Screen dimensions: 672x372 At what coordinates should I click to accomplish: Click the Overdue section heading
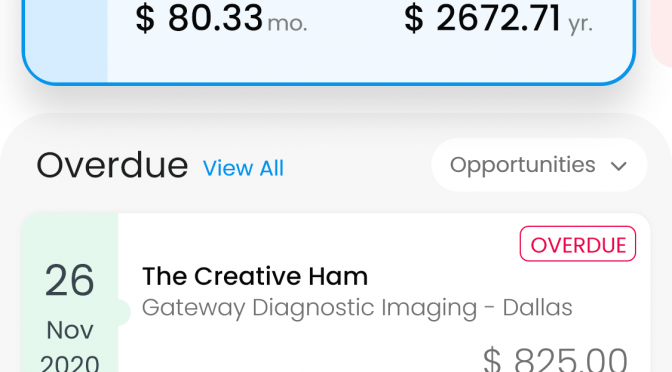click(112, 165)
